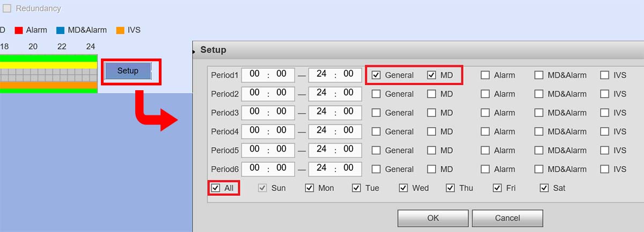Confirm the settings with the OK button
Viewport: 644px width, 232px height.
click(433, 218)
